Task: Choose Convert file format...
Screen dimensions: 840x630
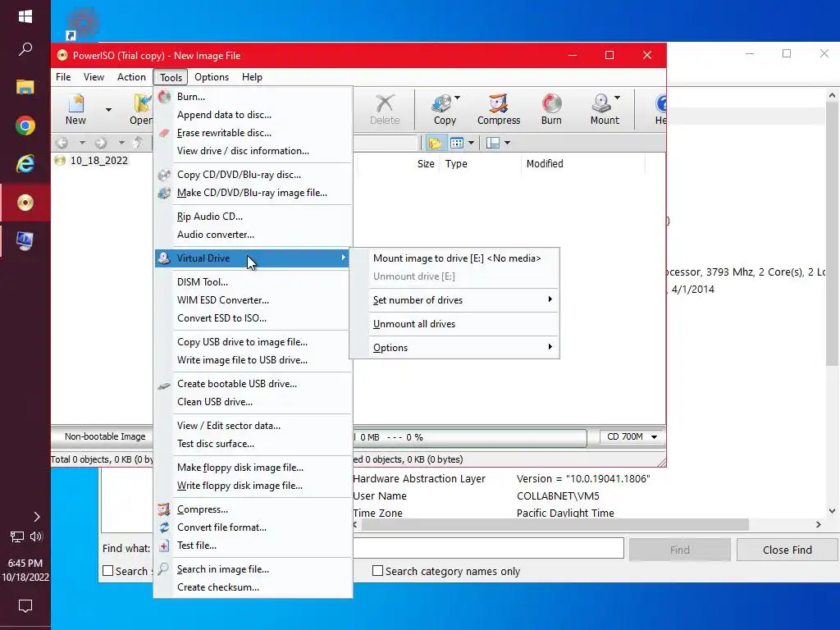Action: pyautogui.click(x=253, y=527)
